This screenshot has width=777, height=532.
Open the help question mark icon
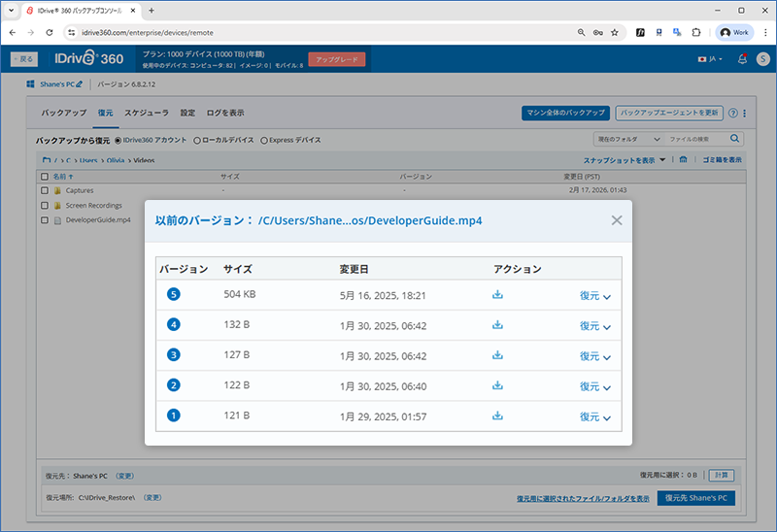tap(733, 113)
